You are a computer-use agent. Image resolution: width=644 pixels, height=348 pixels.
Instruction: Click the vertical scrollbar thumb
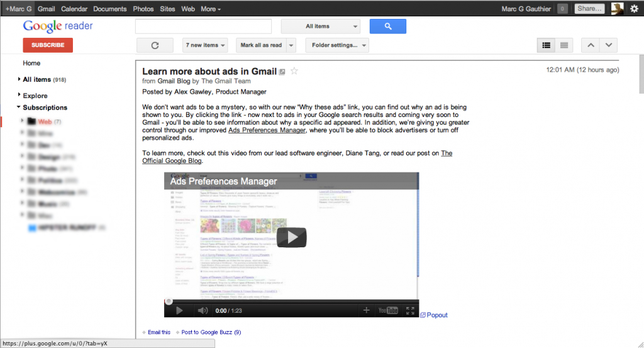click(x=641, y=74)
